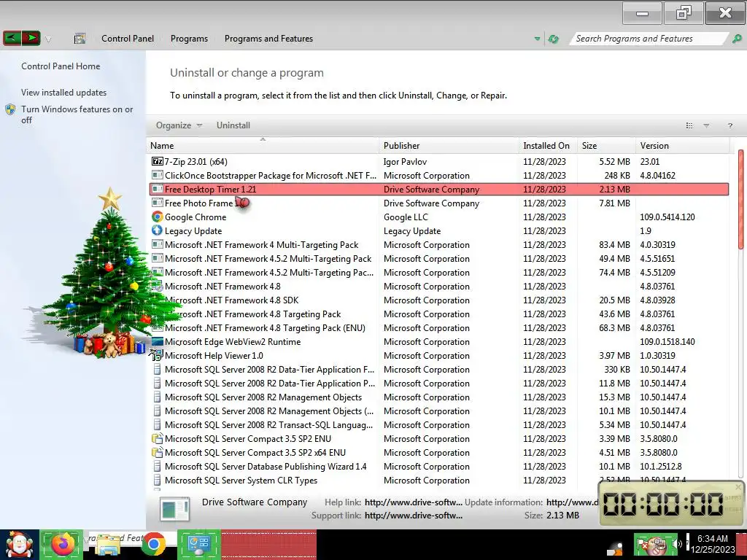Go forward with the Forward arrow button

(x=31, y=38)
